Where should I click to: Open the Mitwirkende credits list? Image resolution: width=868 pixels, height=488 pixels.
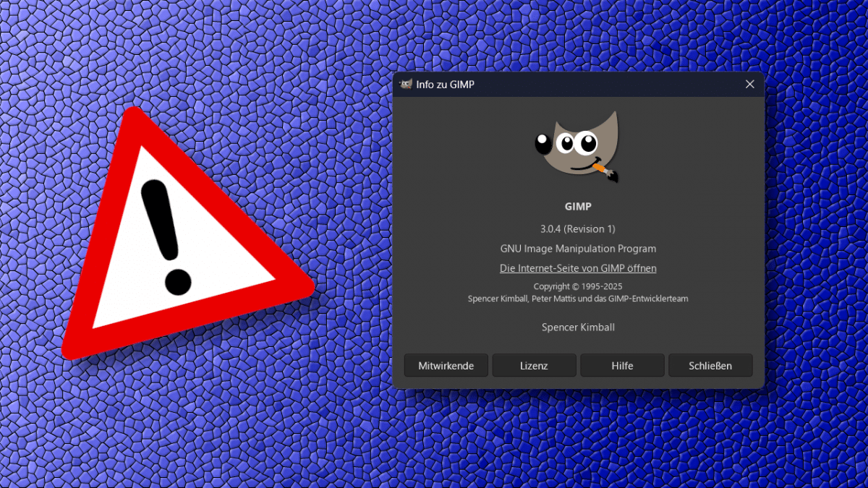[x=446, y=366]
